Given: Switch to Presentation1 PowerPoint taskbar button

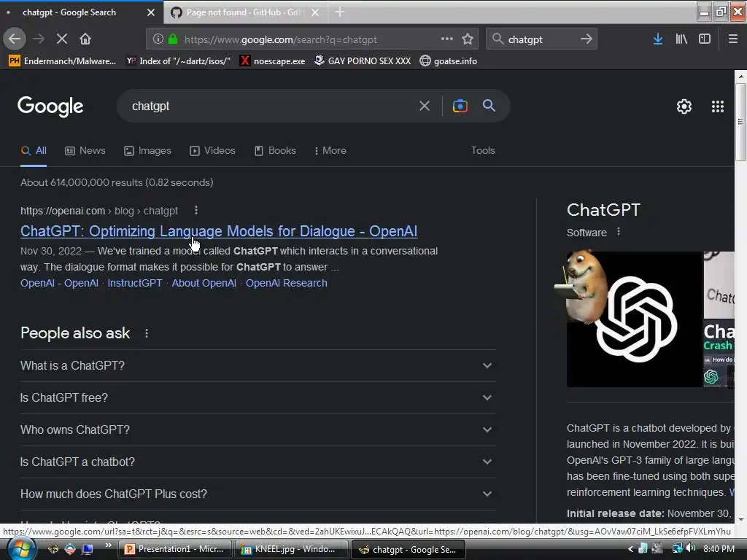Looking at the screenshot, I should tap(175, 549).
